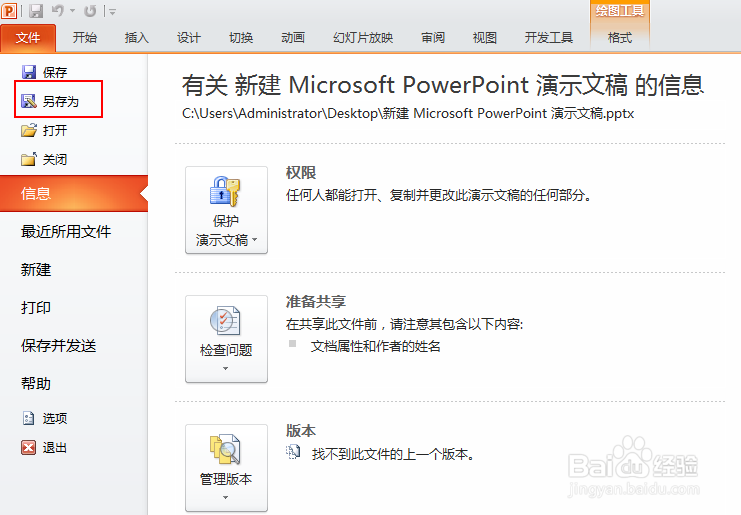Click the 保存 floppy disk icon in the sidebar
This screenshot has width=741, height=515.
29,72
